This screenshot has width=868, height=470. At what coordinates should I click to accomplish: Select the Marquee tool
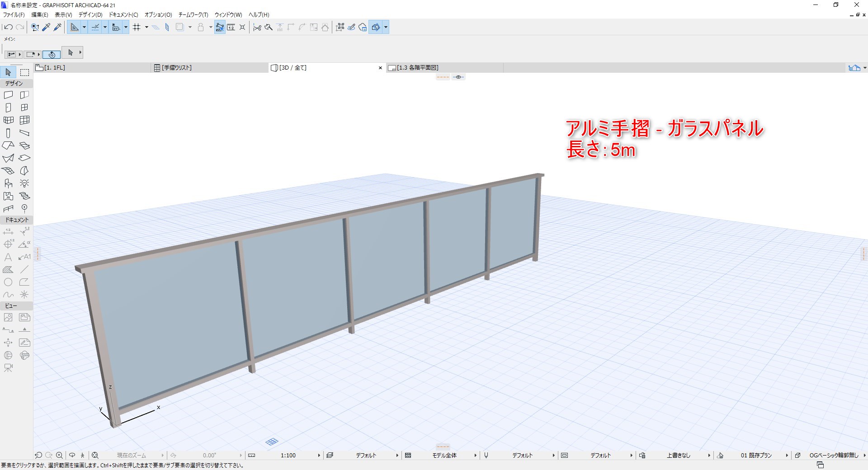tap(24, 72)
